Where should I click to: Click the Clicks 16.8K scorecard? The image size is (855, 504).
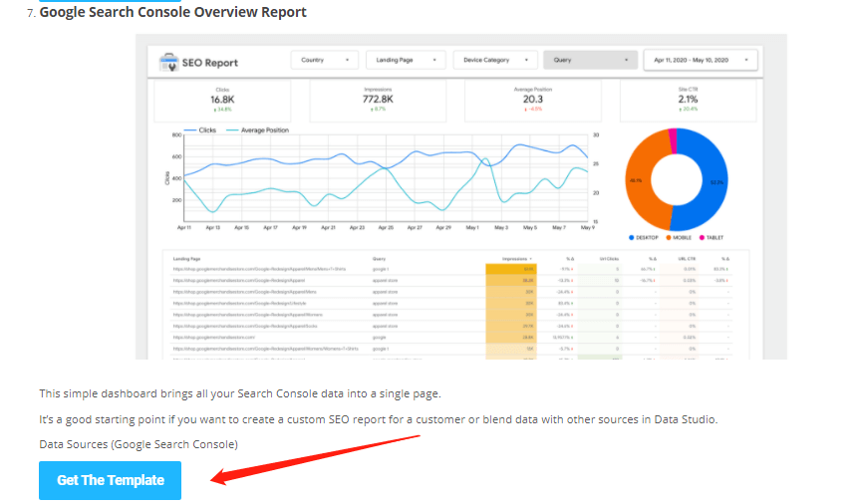(x=222, y=101)
